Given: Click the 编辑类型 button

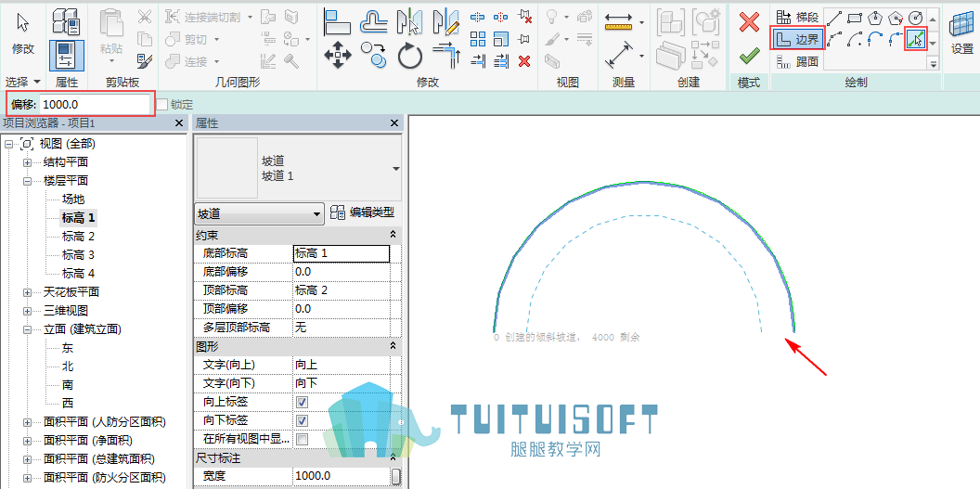Looking at the screenshot, I should pyautogui.click(x=362, y=212).
